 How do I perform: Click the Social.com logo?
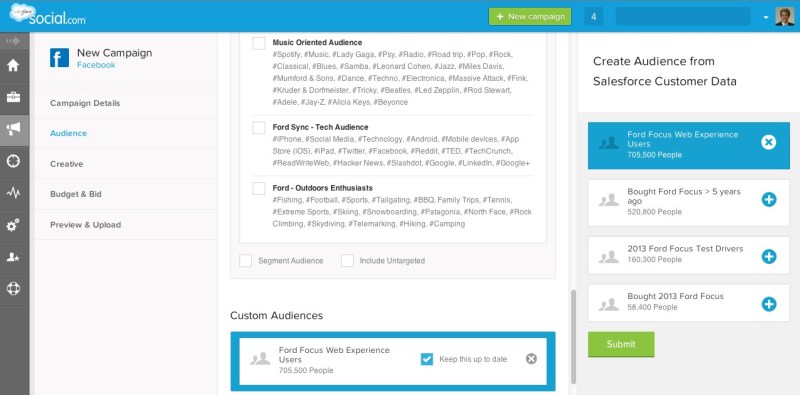click(x=47, y=15)
